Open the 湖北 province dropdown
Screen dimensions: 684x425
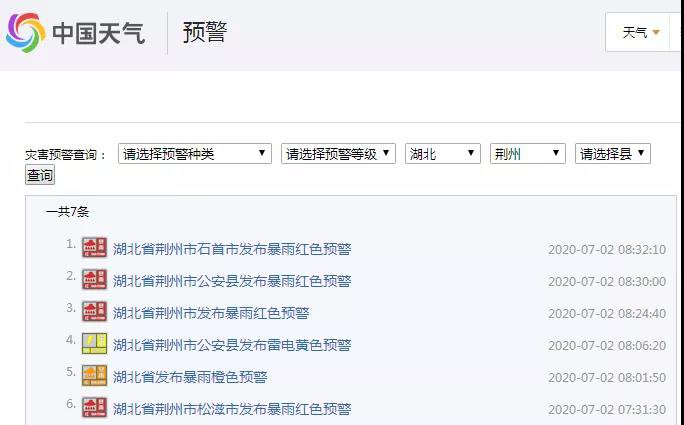[x=443, y=154]
